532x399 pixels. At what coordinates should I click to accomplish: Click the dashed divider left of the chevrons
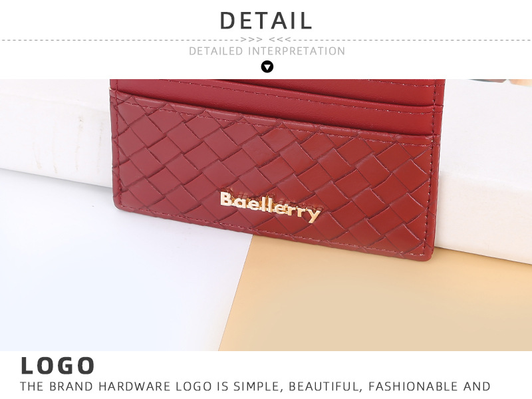click(x=120, y=40)
